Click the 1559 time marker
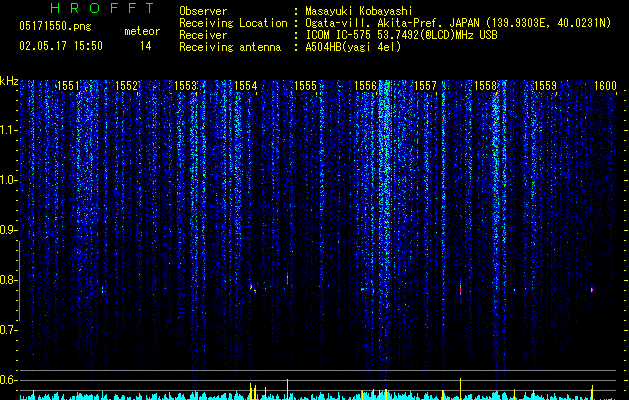This screenshot has height=400, width=629. (546, 86)
